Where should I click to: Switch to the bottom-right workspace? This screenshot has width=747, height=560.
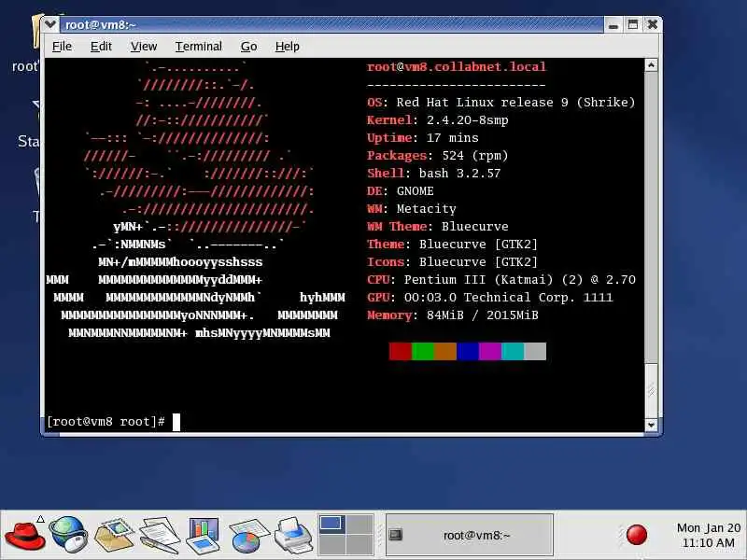click(359, 544)
